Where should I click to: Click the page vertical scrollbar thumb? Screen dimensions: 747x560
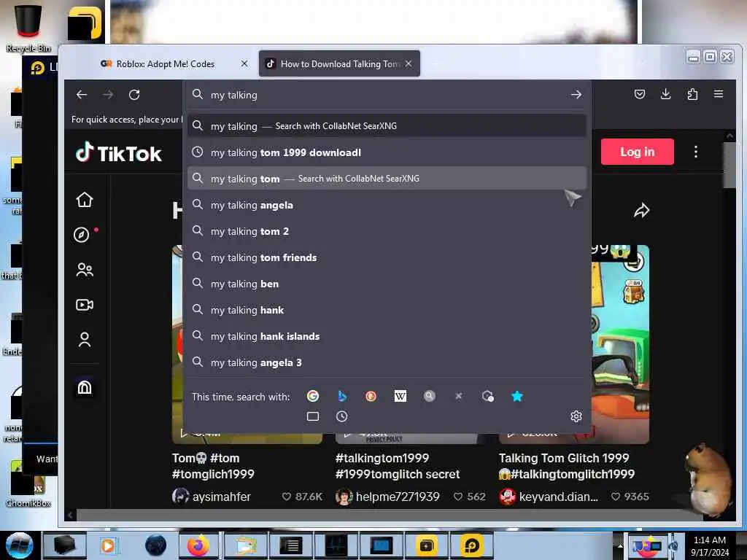pos(729,166)
